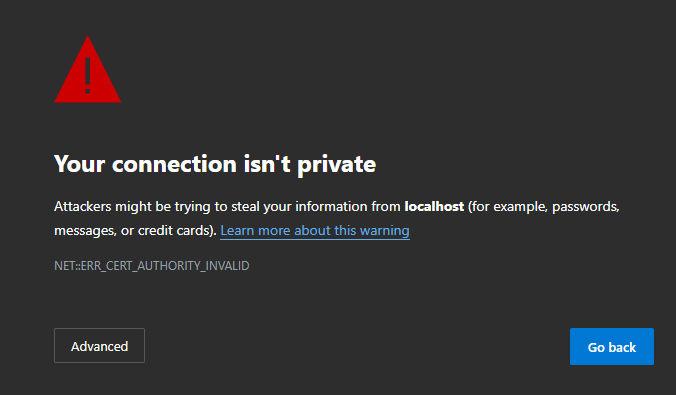
Task: Click the word private in the heading
Action: coord(337,165)
